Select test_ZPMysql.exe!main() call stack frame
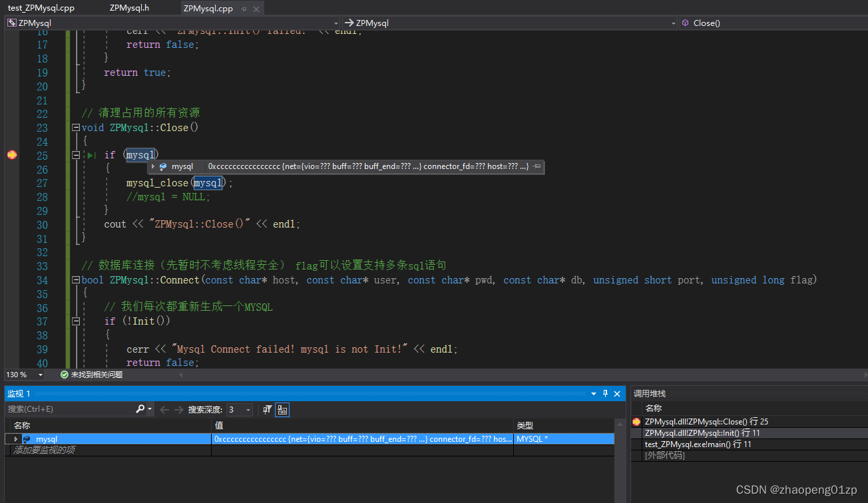The image size is (868, 503). pyautogui.click(x=698, y=444)
